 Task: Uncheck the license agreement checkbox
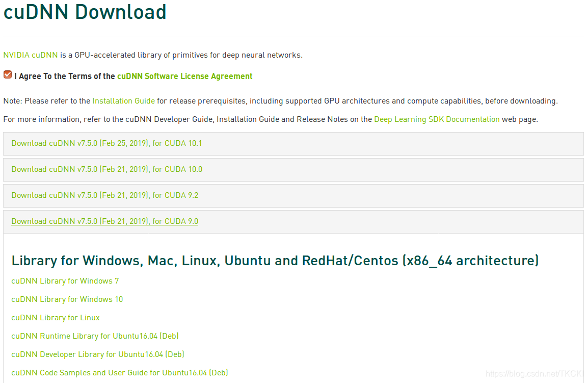8,75
